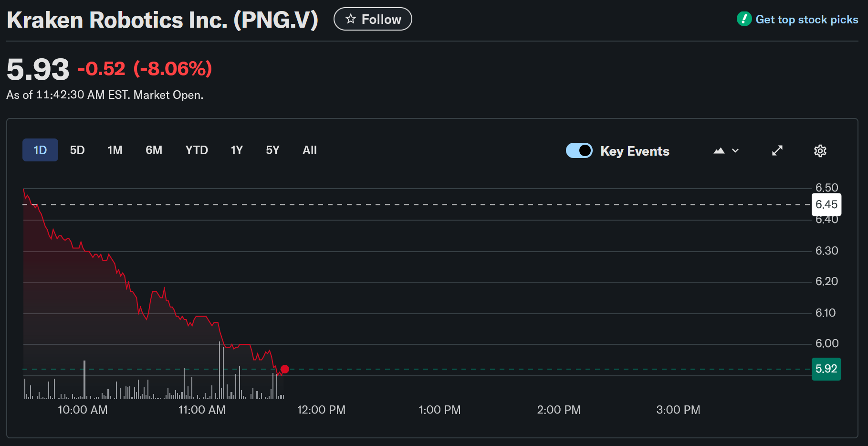Show the All time range
The width and height of the screenshot is (868, 446).
pyautogui.click(x=310, y=150)
